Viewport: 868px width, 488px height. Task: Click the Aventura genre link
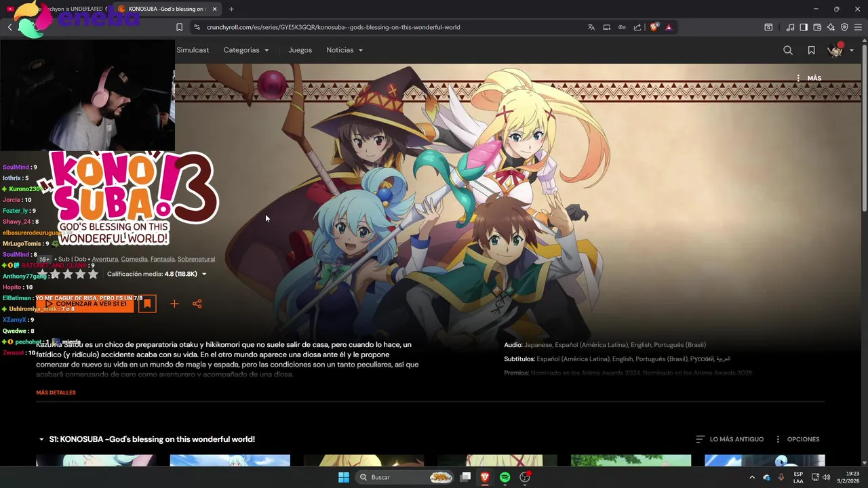pos(104,259)
